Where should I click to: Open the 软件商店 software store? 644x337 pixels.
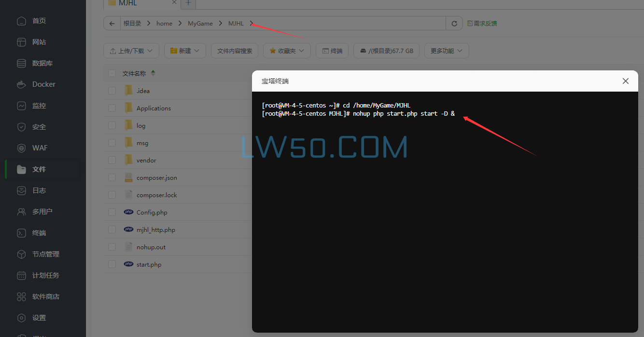[x=45, y=297]
